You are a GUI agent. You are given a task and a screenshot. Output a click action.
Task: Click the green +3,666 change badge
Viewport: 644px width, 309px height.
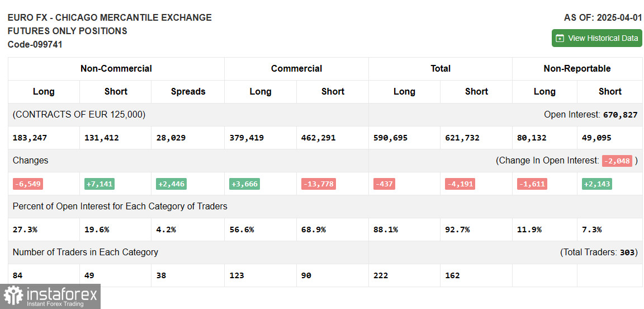[x=244, y=184]
